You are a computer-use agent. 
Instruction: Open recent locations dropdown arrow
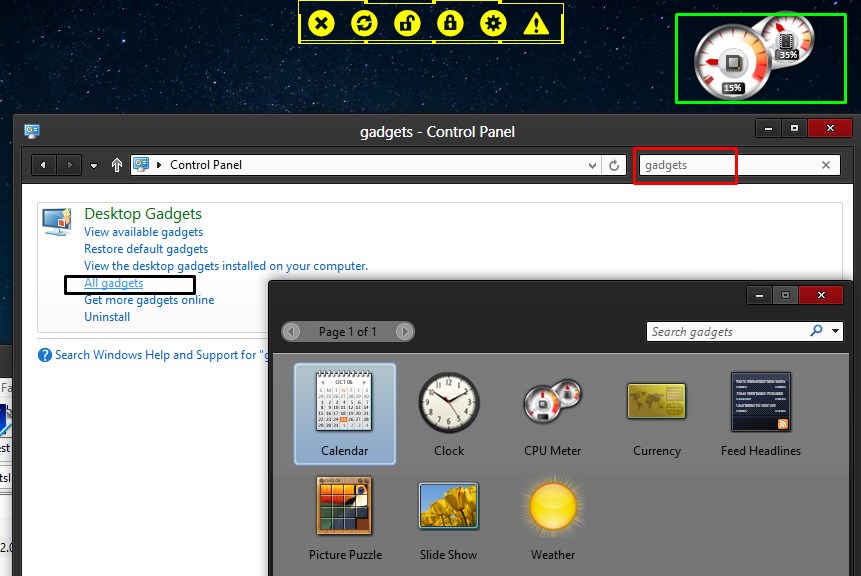pos(94,165)
